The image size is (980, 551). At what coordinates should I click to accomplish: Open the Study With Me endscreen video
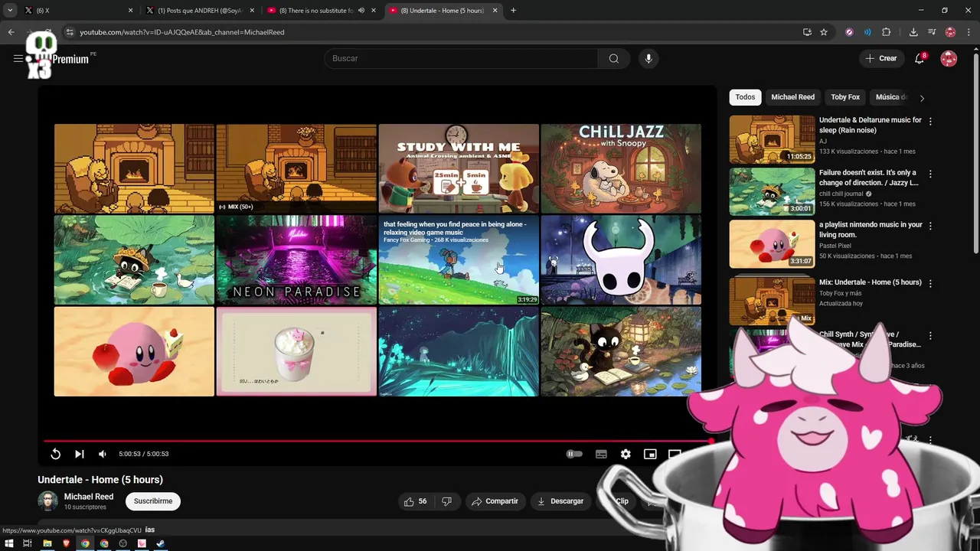[x=459, y=168]
